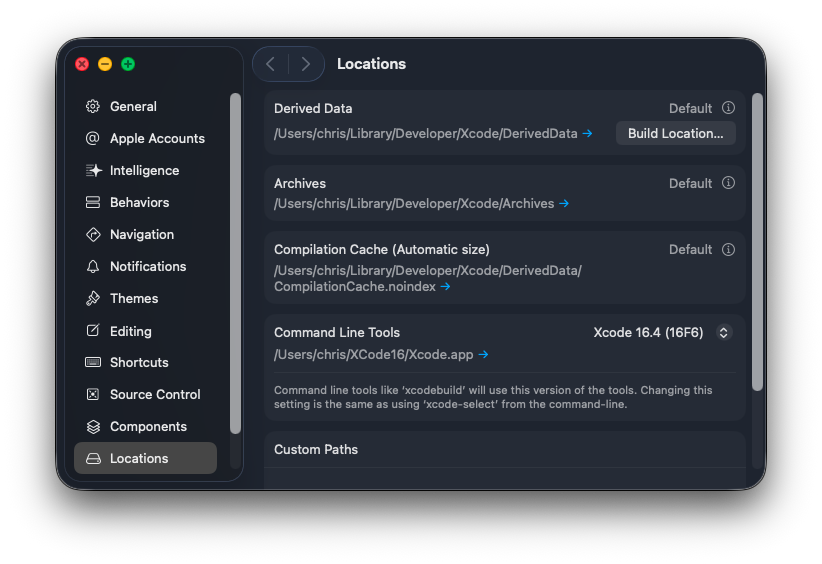Go forward with the right chevron
Viewport: 822px width, 564px height.
point(306,64)
